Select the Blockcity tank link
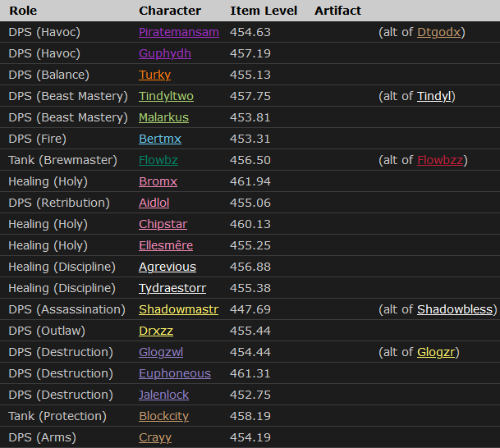 [164, 416]
